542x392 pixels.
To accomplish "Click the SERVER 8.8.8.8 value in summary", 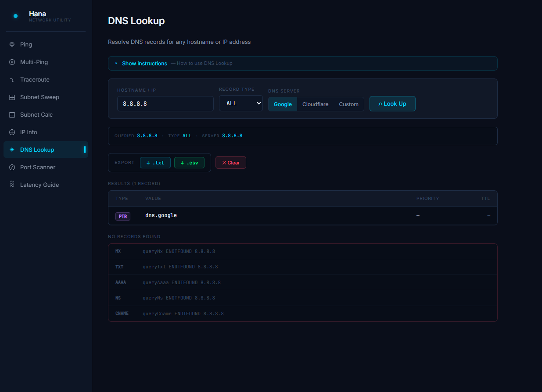I will pos(232,136).
